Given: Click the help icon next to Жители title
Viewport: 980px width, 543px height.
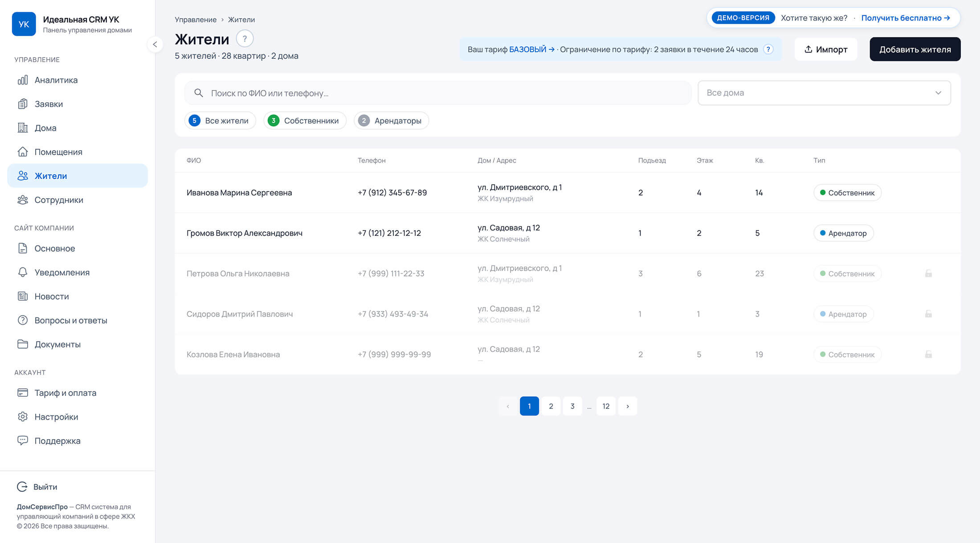Looking at the screenshot, I should [x=245, y=39].
